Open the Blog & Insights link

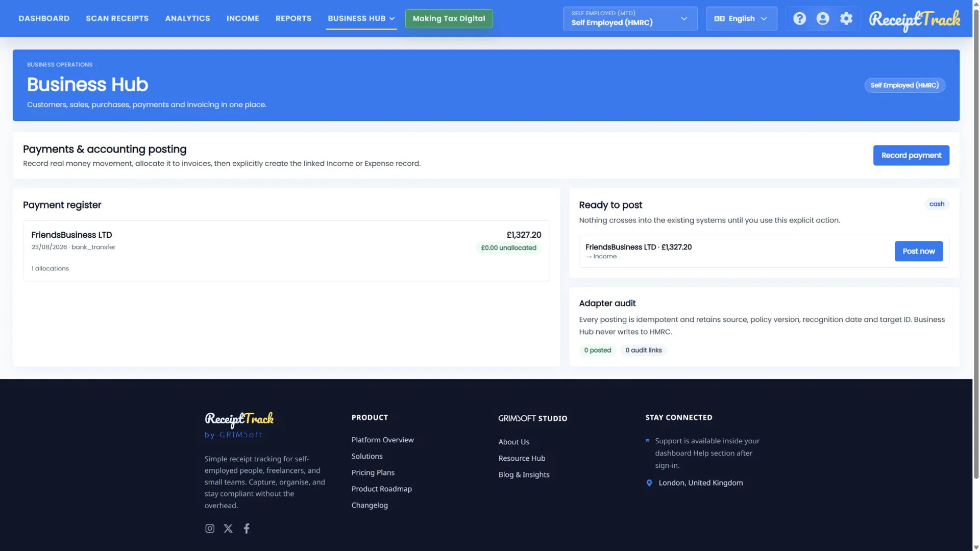coord(524,474)
